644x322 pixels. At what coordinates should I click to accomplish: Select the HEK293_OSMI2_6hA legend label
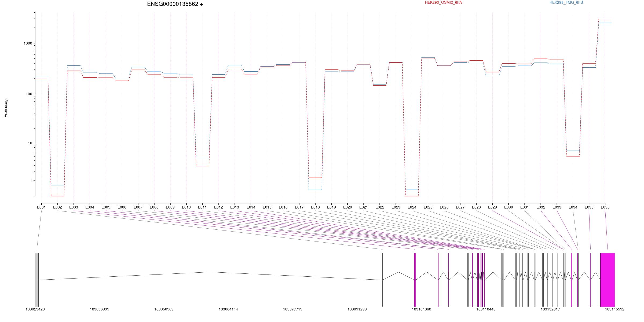pyautogui.click(x=443, y=2)
